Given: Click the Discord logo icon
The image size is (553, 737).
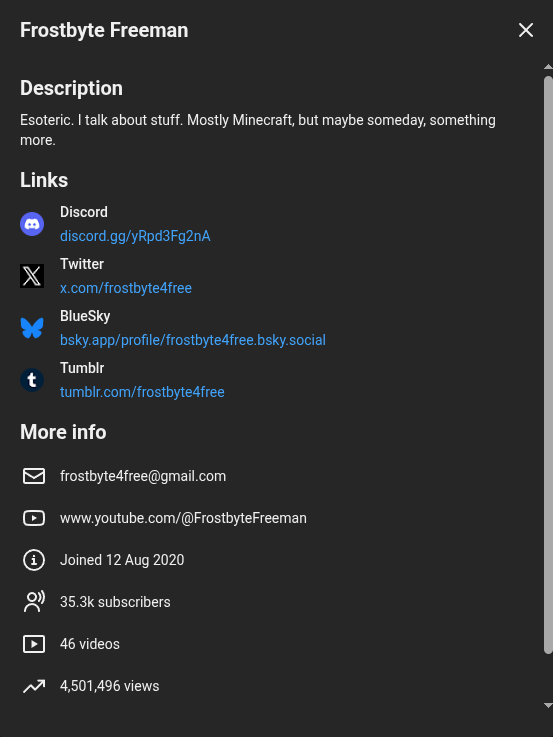Looking at the screenshot, I should coord(32,224).
